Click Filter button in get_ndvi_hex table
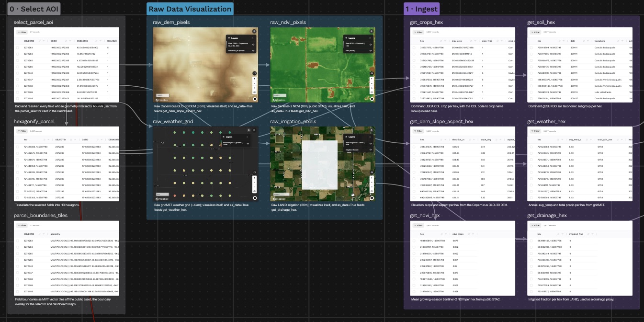The image size is (644, 322). point(418,225)
